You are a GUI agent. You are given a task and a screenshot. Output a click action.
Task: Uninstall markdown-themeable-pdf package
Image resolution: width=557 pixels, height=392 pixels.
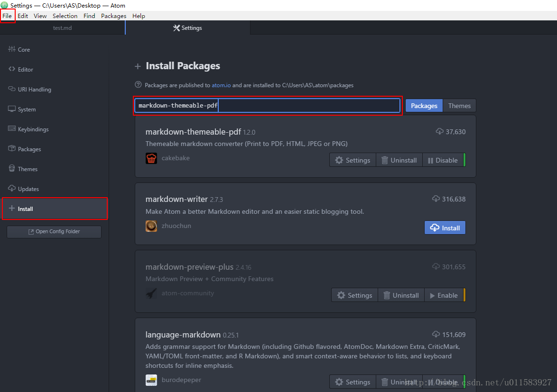[x=399, y=160]
